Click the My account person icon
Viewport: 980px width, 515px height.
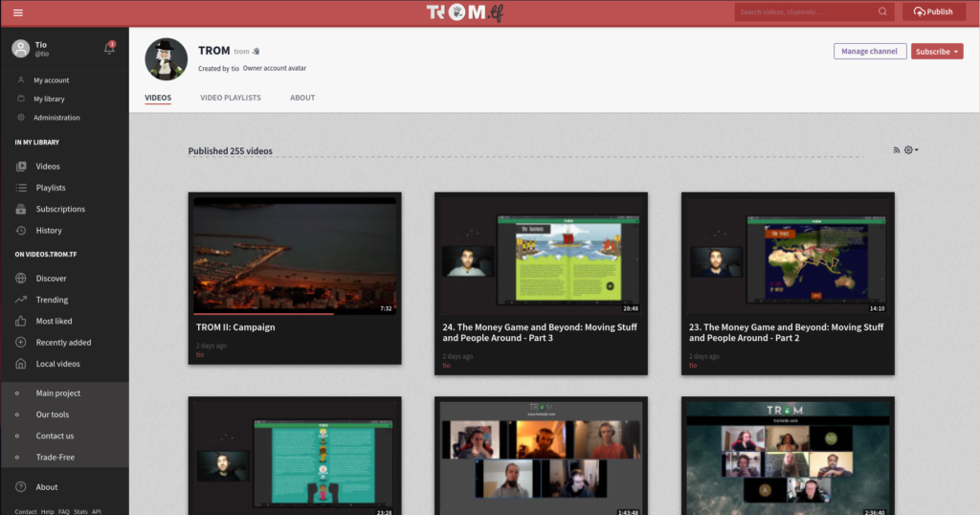(21, 80)
